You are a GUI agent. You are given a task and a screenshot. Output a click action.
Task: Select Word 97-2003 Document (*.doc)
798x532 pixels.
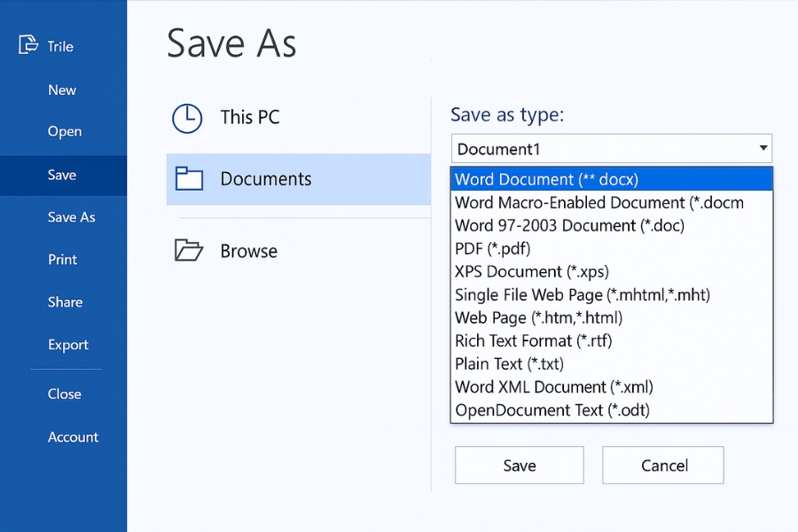click(x=569, y=225)
